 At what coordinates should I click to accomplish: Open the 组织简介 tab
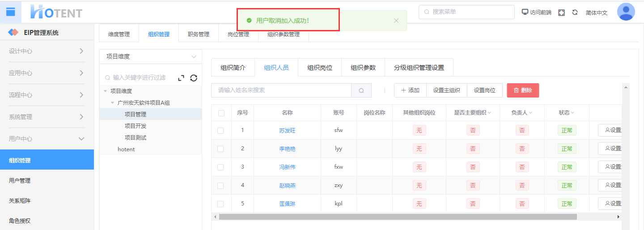(x=233, y=68)
